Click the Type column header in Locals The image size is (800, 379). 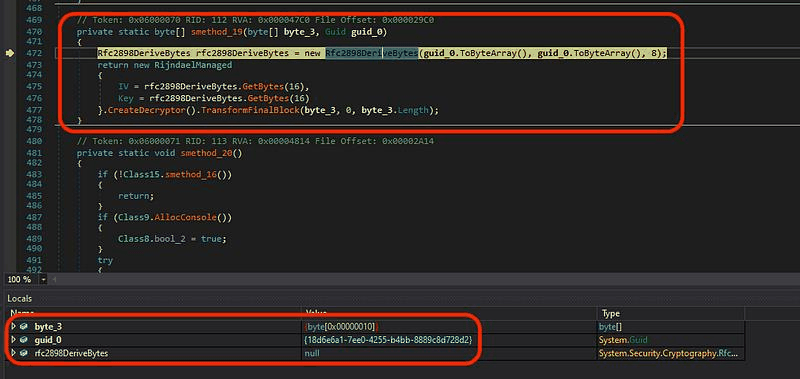[611, 313]
